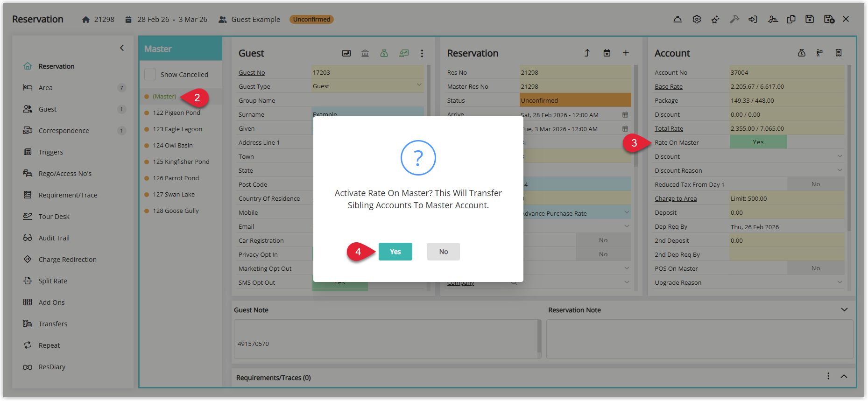Click the green money bag icon in Guest panel

click(384, 53)
